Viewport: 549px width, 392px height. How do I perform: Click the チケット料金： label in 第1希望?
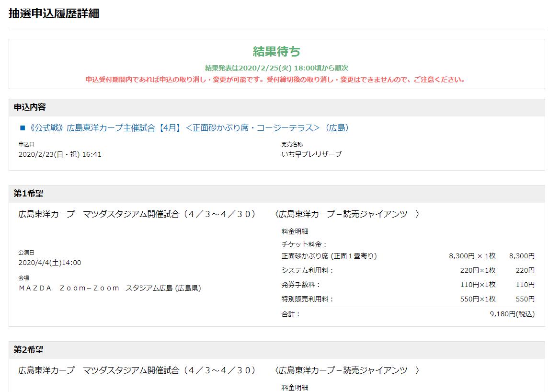pyautogui.click(x=304, y=244)
